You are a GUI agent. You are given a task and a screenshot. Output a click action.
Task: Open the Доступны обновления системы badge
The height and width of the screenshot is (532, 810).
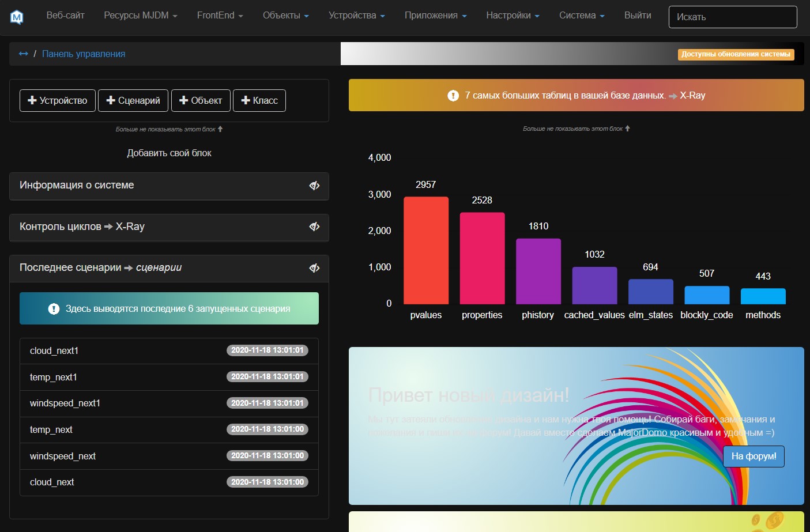(x=736, y=54)
